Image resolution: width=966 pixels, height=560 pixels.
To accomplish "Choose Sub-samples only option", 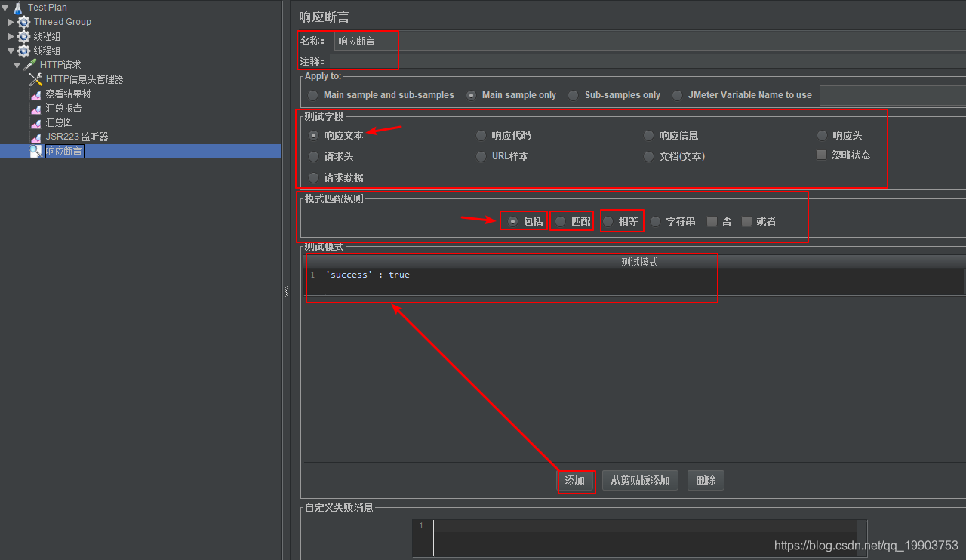I will point(574,95).
